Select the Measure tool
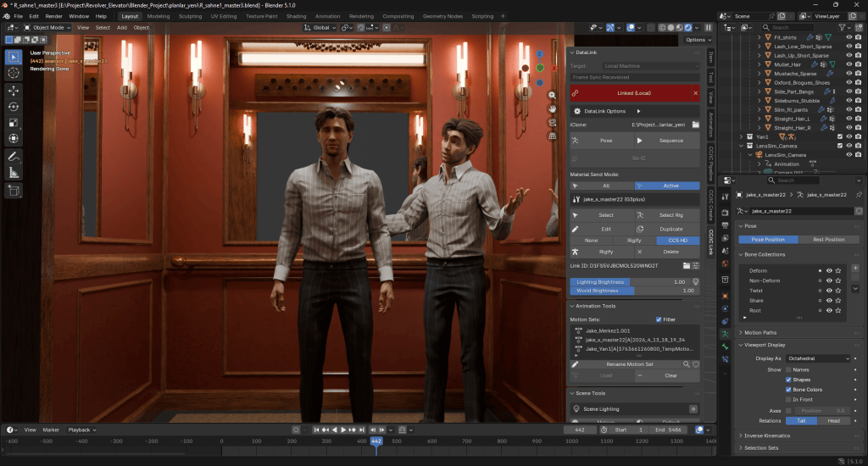The width and height of the screenshot is (868, 466). 14,173
